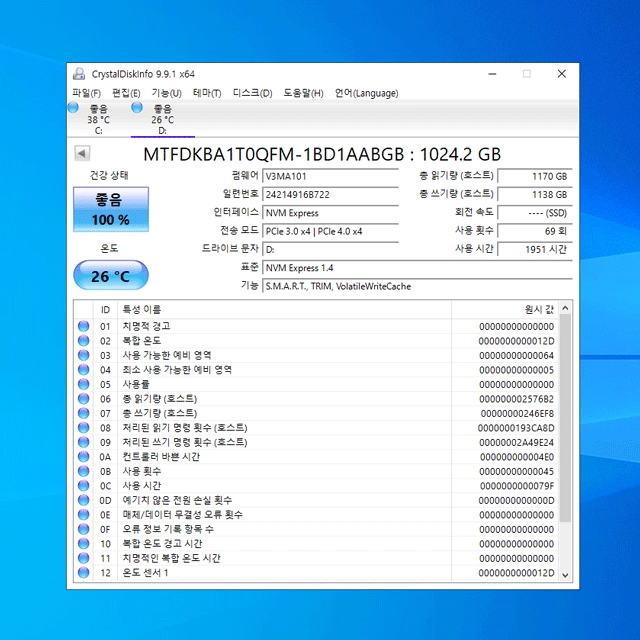The height and width of the screenshot is (640, 640).
Task: Click the attribute list scrollbar thumb
Action: click(x=565, y=418)
